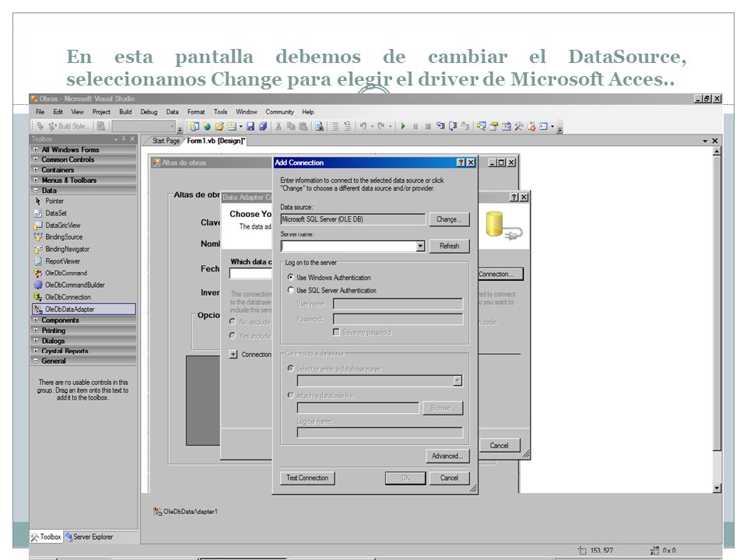
Task: Open the File menu
Action: (40, 112)
